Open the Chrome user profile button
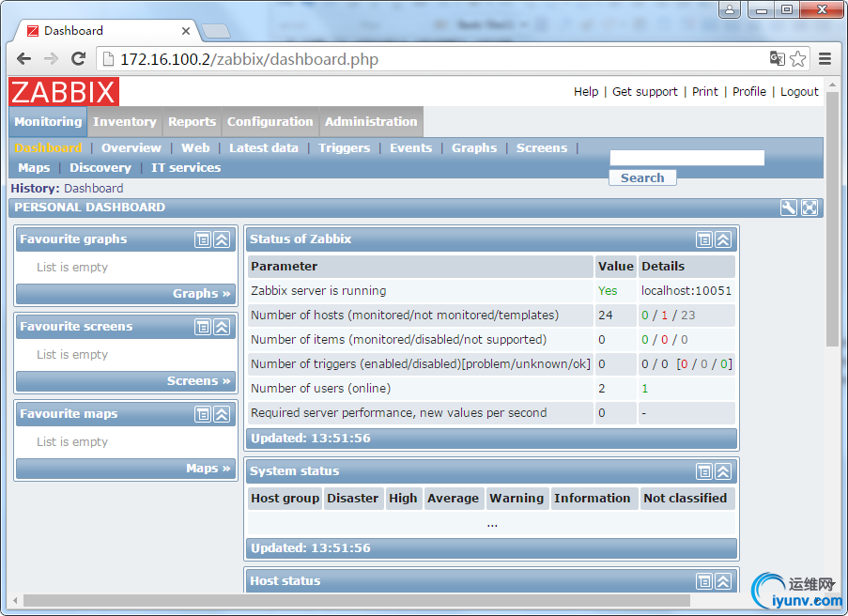The width and height of the screenshot is (848, 616). (x=730, y=9)
